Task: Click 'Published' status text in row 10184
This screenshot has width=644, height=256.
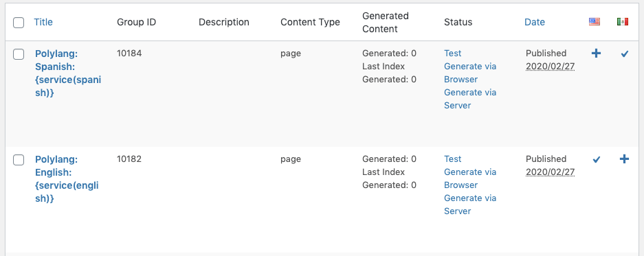Action: tap(546, 53)
